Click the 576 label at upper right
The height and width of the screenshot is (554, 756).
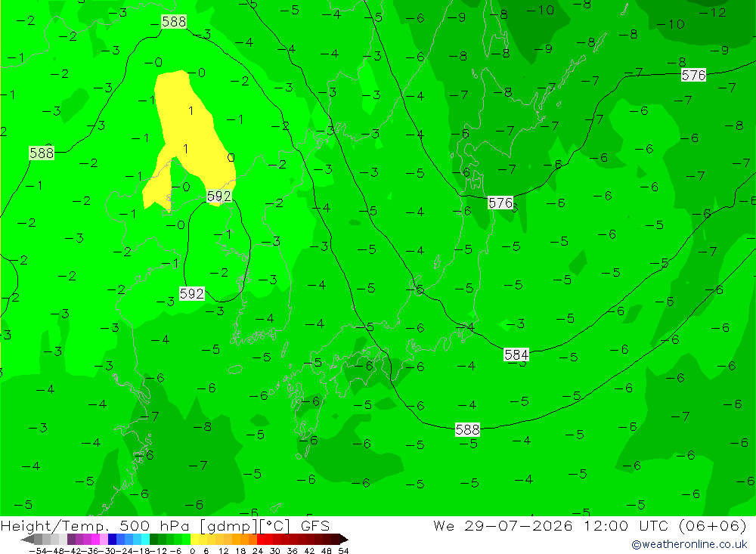693,75
